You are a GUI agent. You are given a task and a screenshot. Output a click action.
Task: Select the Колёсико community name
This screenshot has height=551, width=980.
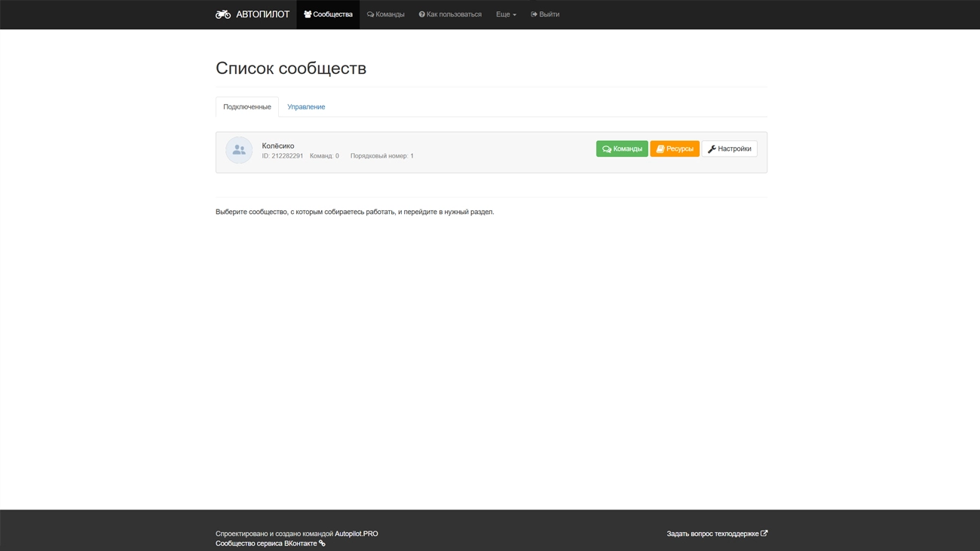278,145
